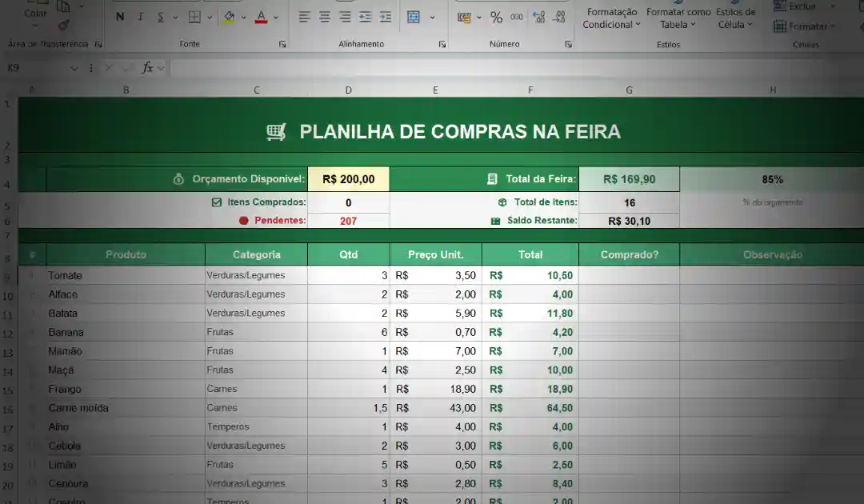Image resolution: width=864 pixels, height=504 pixels.
Task: Click Categoria column header cell
Action: tap(256, 254)
